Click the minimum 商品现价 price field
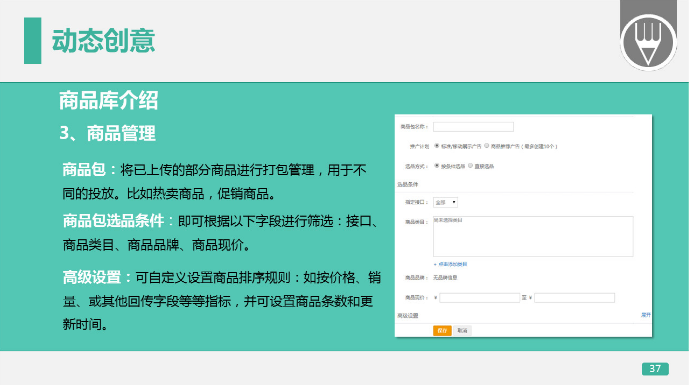 479,298
